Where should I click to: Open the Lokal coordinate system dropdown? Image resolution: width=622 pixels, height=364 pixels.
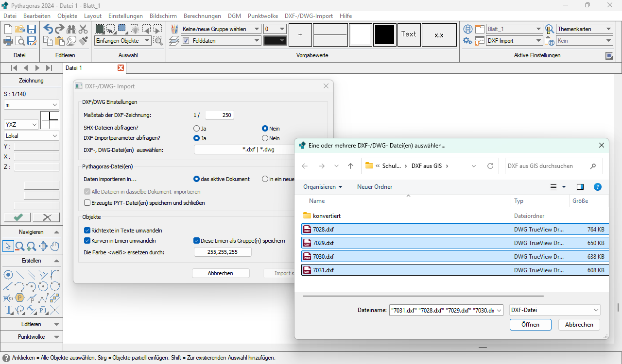point(32,136)
